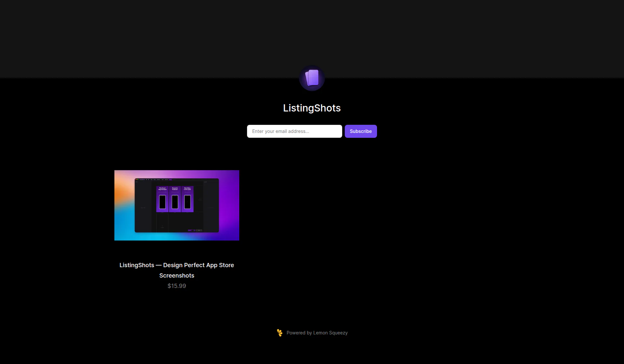Click the ListingShots logo icon
The height and width of the screenshot is (364, 624).
pos(312,78)
